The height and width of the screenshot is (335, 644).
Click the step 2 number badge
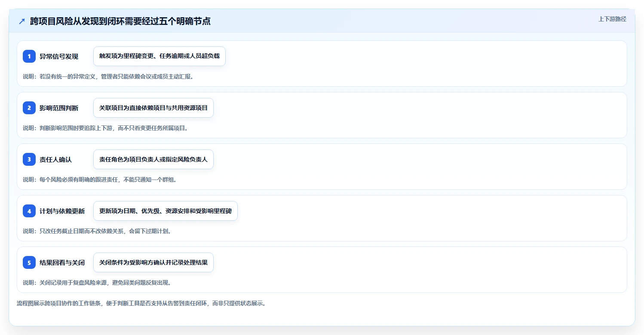pyautogui.click(x=29, y=108)
